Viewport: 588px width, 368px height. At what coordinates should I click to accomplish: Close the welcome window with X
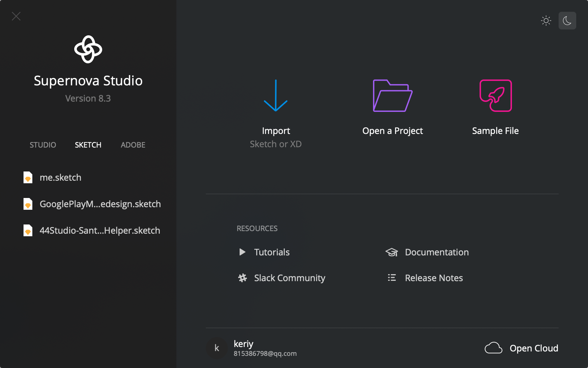(16, 16)
